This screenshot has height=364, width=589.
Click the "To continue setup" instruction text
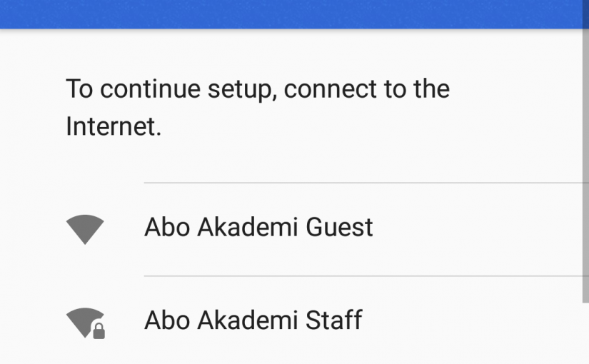click(x=258, y=108)
